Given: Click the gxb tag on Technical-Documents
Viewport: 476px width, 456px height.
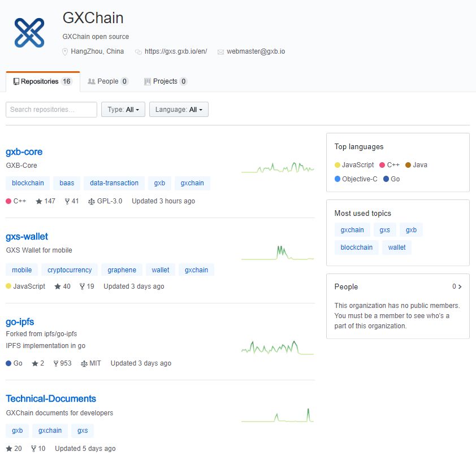Looking at the screenshot, I should [18, 431].
